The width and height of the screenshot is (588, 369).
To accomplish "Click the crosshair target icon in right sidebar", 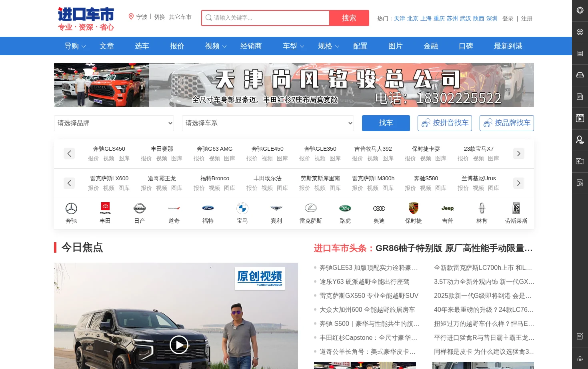I will click(x=580, y=10).
